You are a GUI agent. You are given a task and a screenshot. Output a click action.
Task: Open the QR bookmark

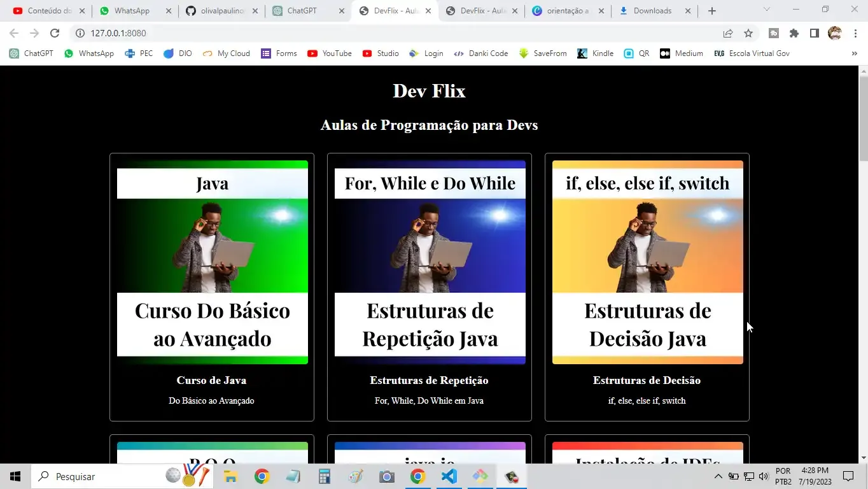pyautogui.click(x=637, y=53)
